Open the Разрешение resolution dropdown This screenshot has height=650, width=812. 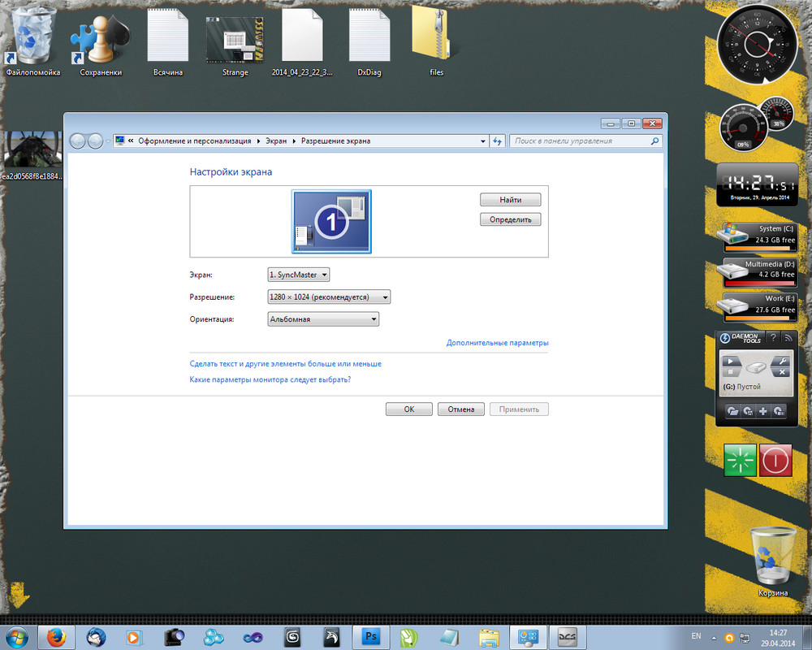(x=328, y=297)
